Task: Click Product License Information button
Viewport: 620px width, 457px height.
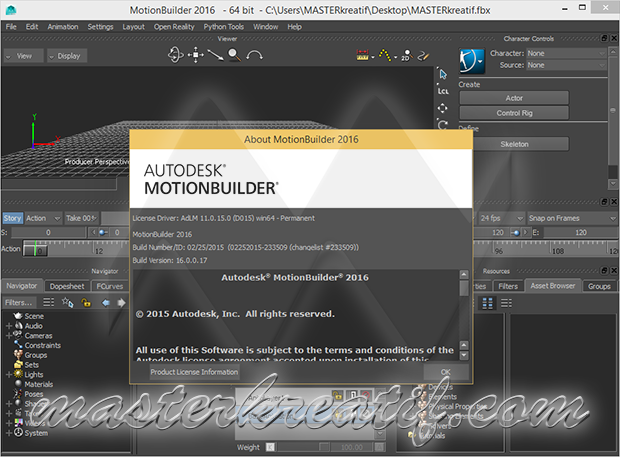Action: [194, 372]
